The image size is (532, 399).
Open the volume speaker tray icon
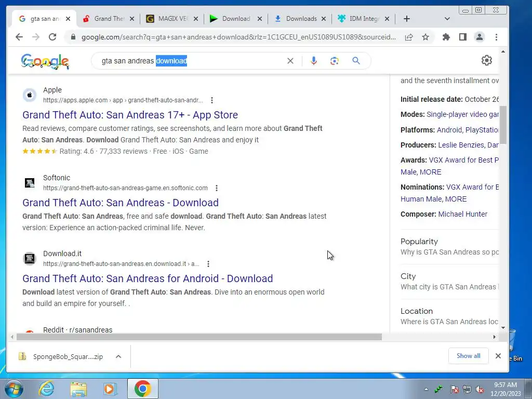(480, 389)
